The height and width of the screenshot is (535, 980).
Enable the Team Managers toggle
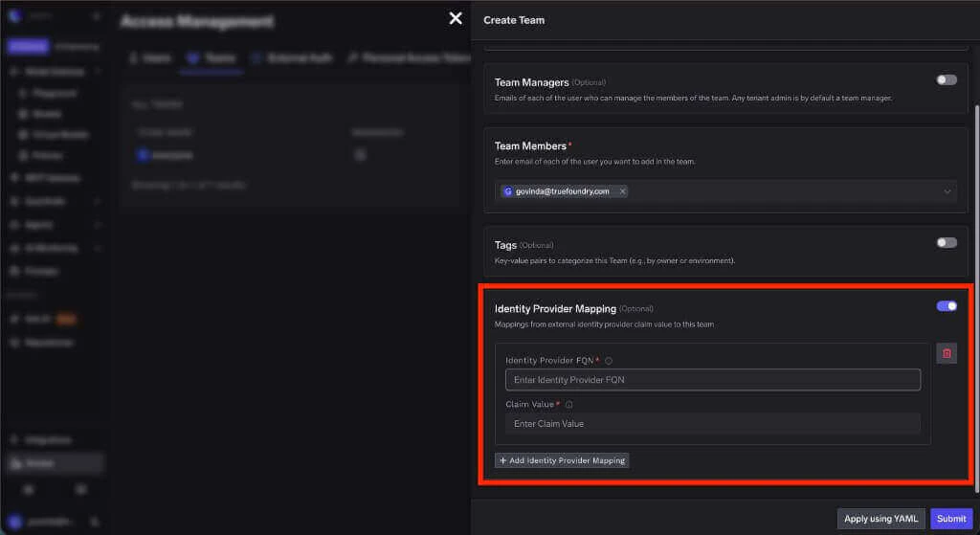click(x=947, y=80)
